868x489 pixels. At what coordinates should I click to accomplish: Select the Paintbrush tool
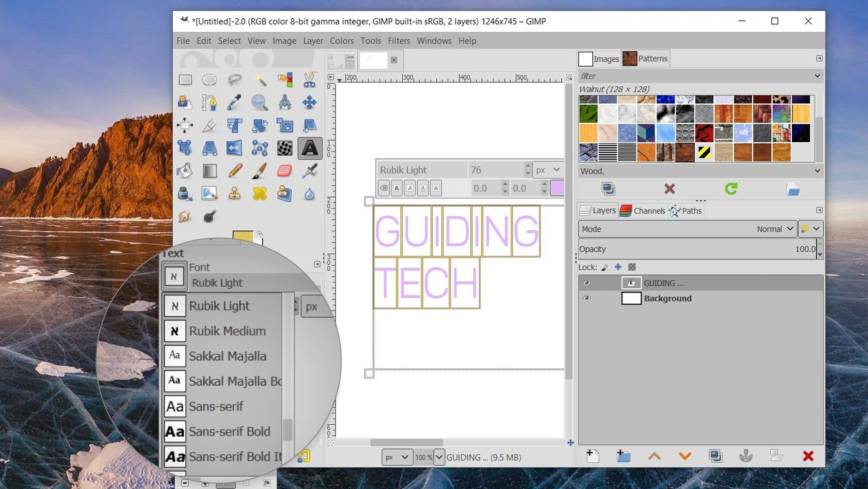click(260, 170)
